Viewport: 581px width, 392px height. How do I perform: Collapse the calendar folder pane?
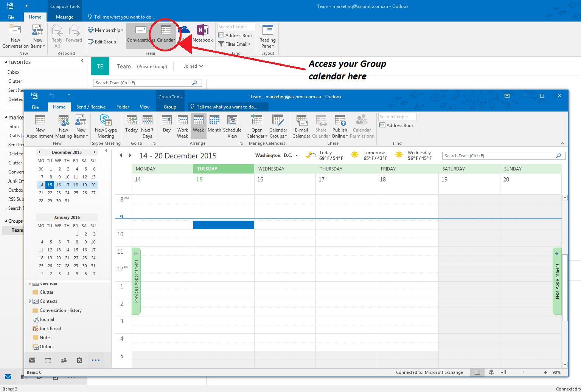click(106, 150)
